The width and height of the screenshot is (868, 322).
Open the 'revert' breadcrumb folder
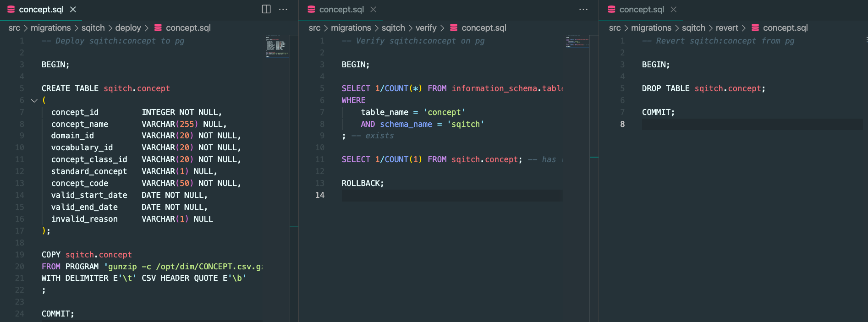click(727, 28)
